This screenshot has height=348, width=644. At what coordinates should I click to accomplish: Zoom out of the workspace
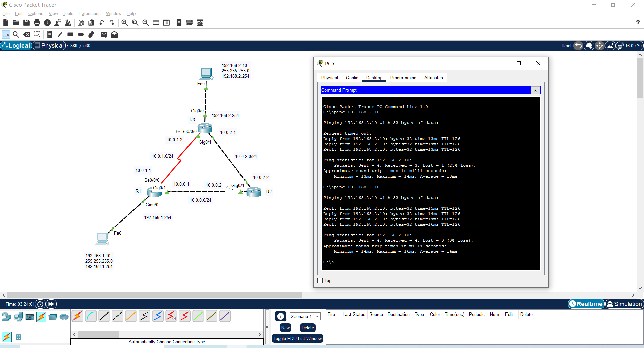pyautogui.click(x=146, y=23)
